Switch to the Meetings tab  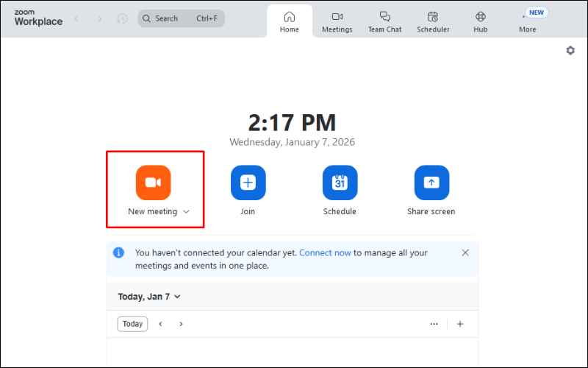pyautogui.click(x=337, y=22)
